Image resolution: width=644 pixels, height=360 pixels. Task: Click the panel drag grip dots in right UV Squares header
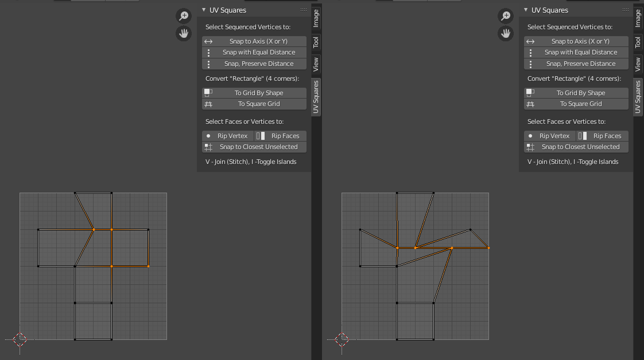click(626, 10)
